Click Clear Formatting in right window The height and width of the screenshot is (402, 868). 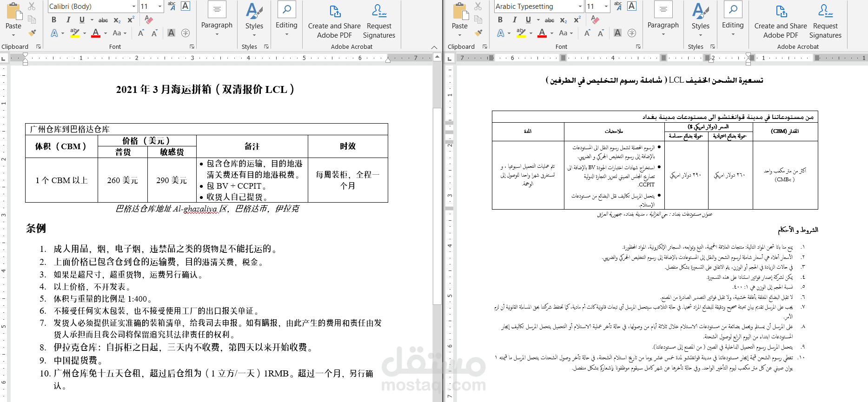595,20
